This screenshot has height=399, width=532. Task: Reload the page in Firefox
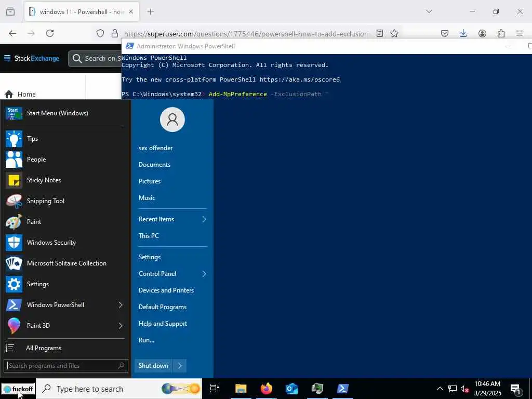(50, 33)
